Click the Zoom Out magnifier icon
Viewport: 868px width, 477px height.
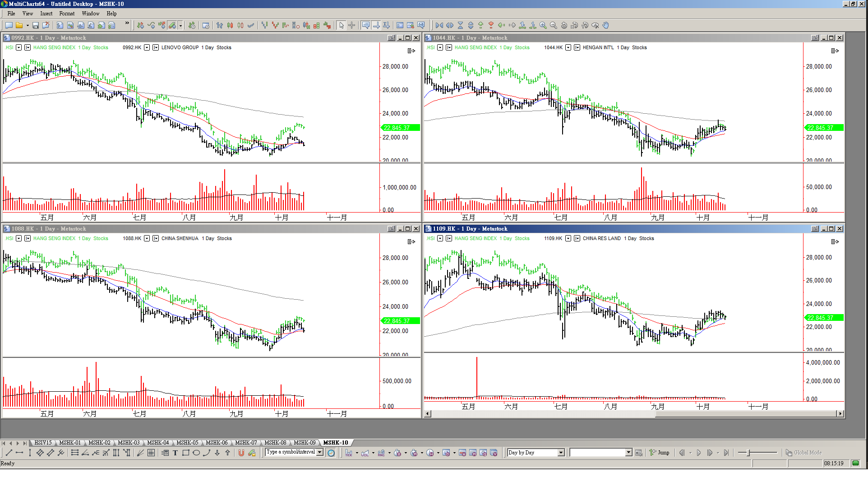(553, 25)
